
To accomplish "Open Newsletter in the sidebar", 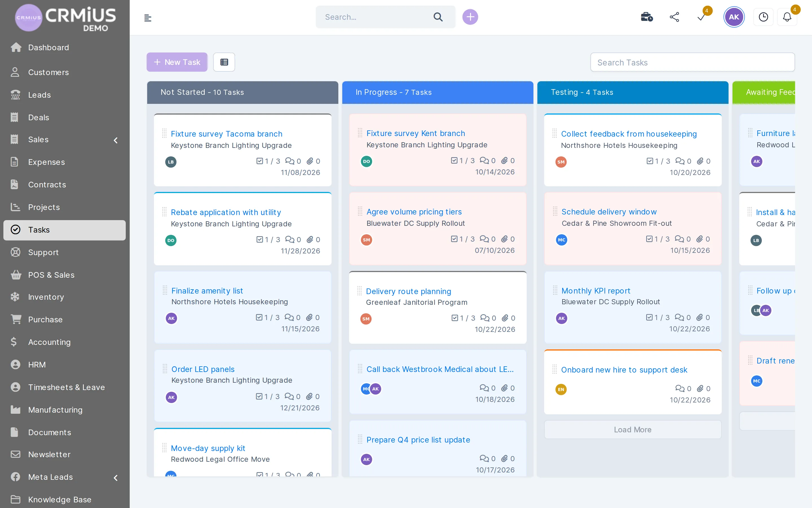I will [x=64, y=454].
